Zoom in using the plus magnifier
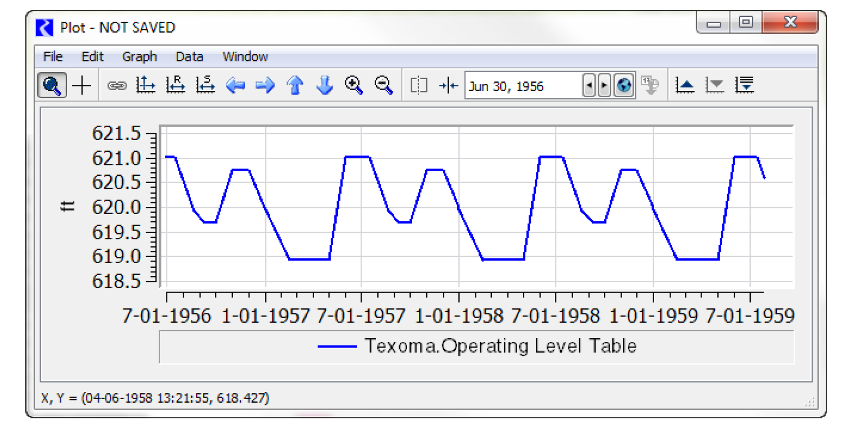868x424 pixels. pyautogui.click(x=354, y=85)
